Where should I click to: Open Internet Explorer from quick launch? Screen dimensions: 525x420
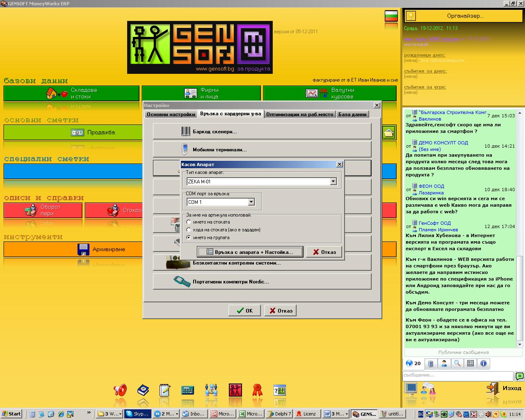click(x=61, y=414)
